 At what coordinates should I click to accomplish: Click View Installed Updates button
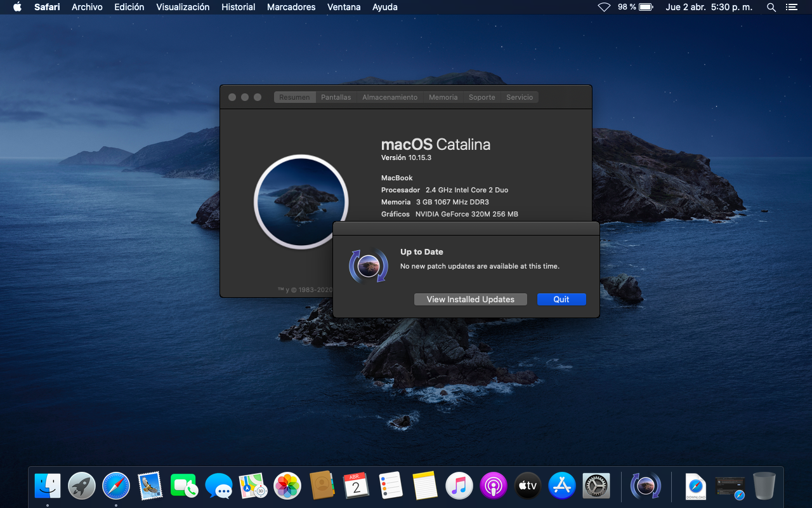click(471, 299)
